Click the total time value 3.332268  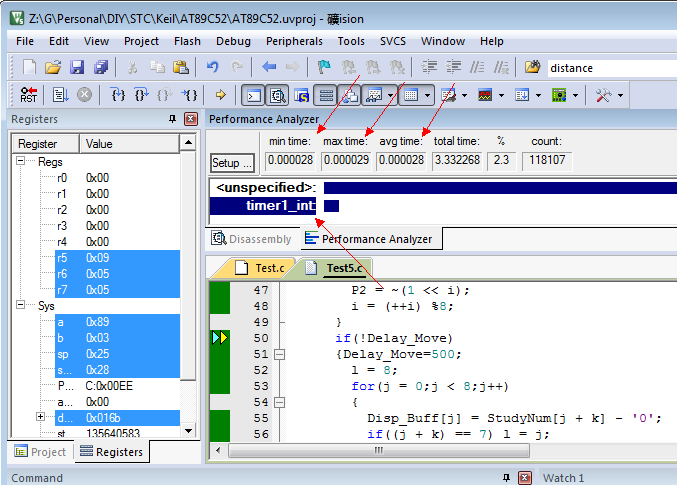point(457,160)
